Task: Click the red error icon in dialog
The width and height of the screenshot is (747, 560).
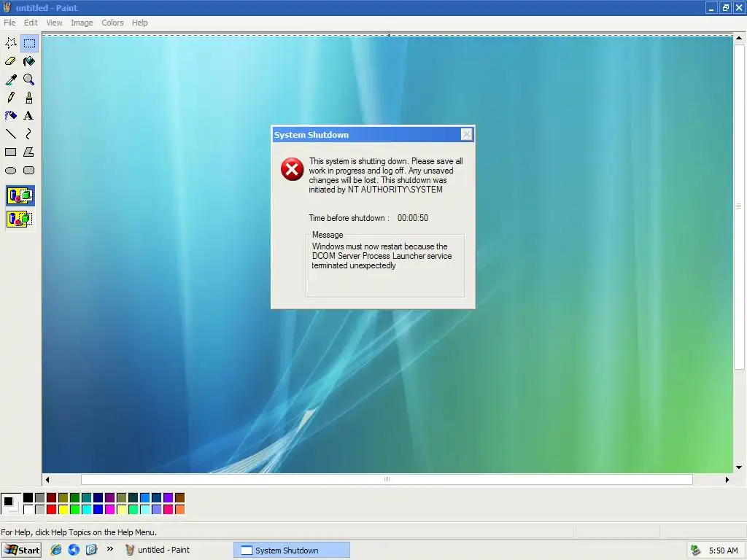Action: [292, 169]
